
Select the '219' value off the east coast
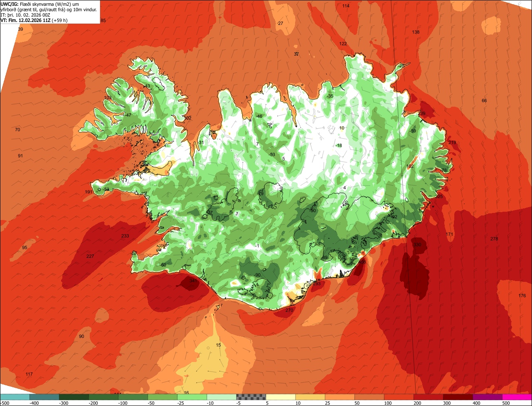pyautogui.click(x=452, y=142)
